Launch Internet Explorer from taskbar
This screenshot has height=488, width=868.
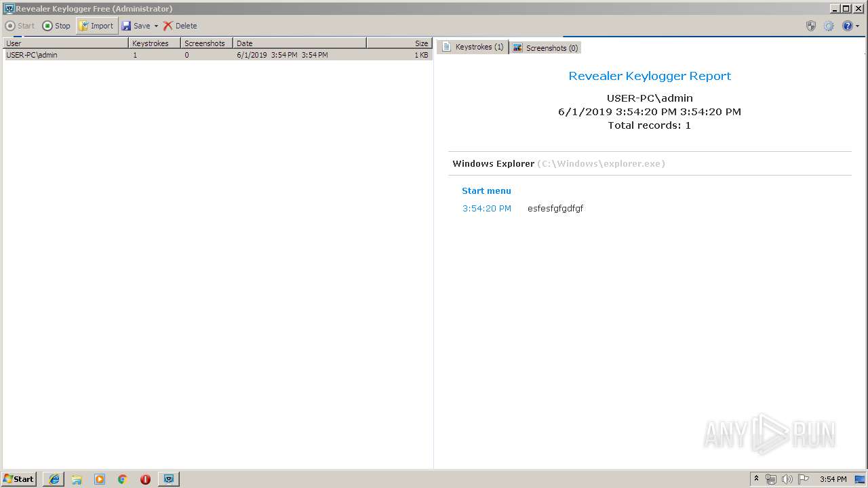pyautogui.click(x=54, y=479)
